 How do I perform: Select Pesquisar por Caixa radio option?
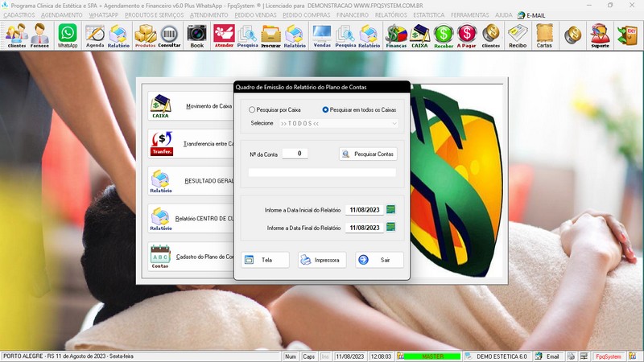tap(275, 109)
